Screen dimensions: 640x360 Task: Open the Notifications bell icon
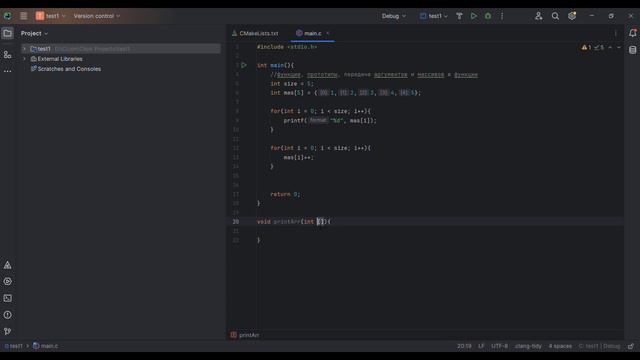point(632,33)
